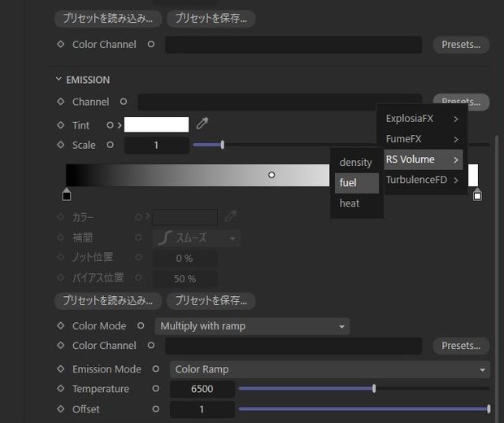
Task: Open the FumeFX submenu
Action: (x=423, y=139)
